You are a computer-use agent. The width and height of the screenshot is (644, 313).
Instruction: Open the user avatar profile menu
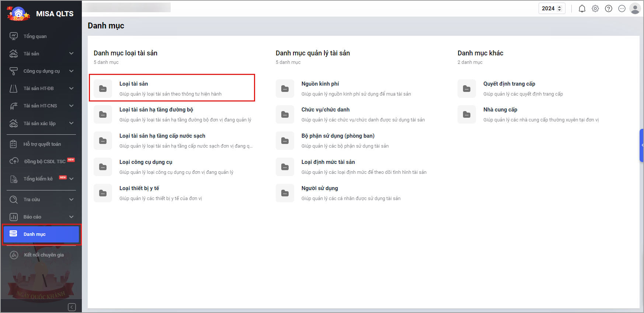[x=635, y=8]
